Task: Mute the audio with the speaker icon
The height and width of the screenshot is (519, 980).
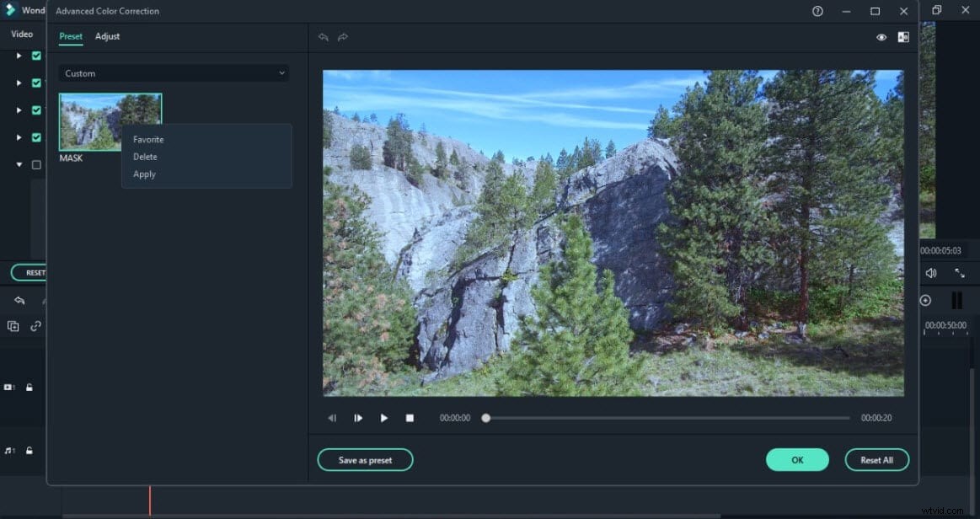Action: pyautogui.click(x=931, y=273)
